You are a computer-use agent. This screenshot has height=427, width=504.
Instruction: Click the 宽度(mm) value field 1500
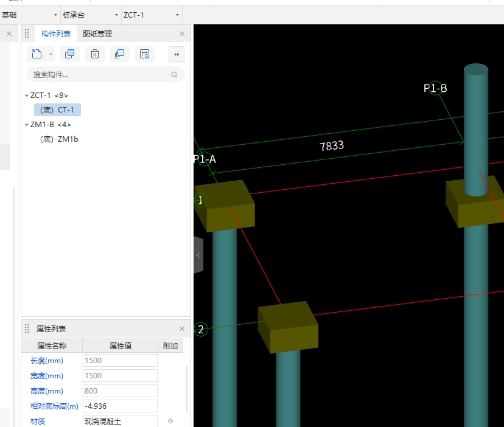(x=120, y=375)
